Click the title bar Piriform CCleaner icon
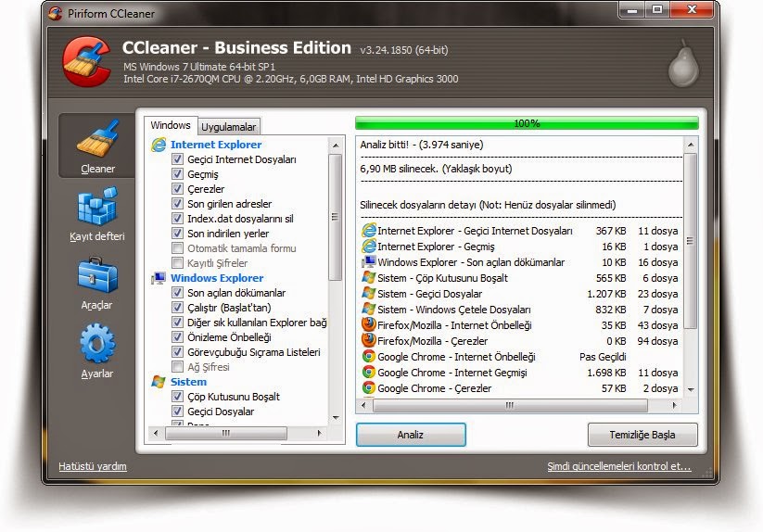This screenshot has width=763, height=532. (56, 13)
